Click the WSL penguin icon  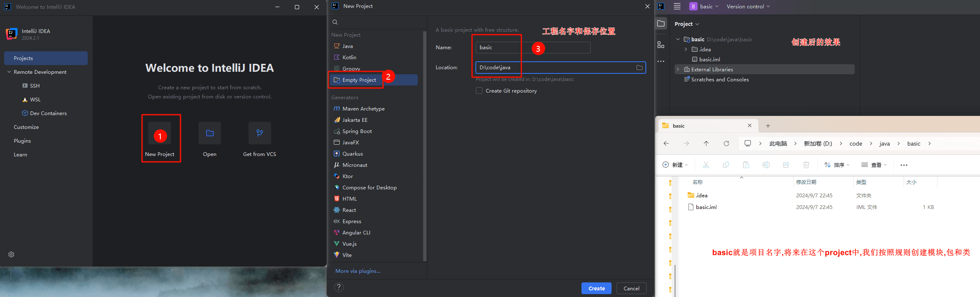coord(25,99)
